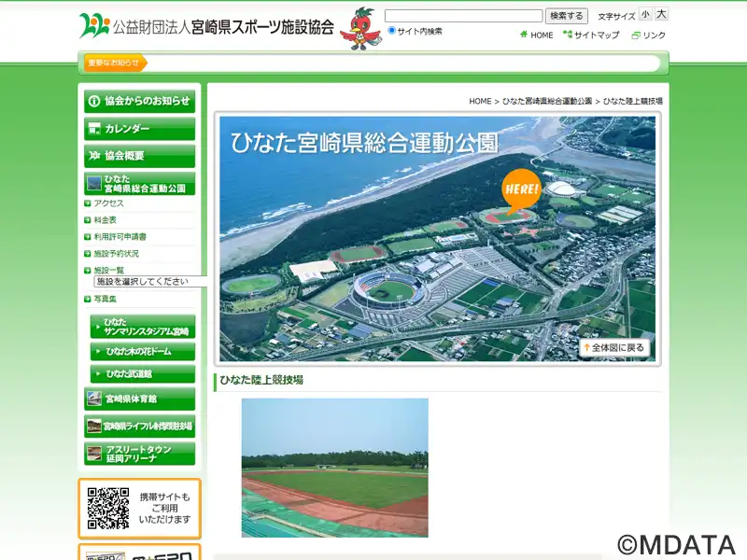Open 協会からのお知らせ menu
Viewport: 747px width, 560px height.
point(139,101)
